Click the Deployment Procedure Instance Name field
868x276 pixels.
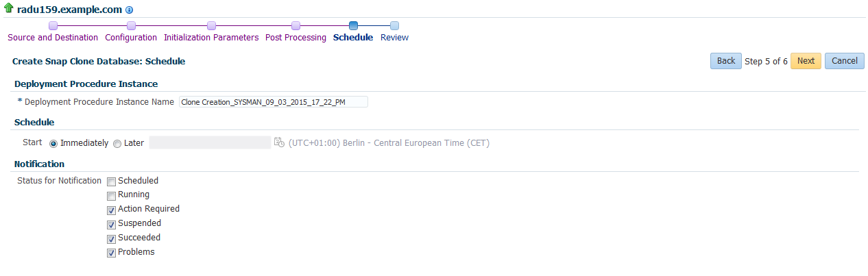[x=273, y=102]
